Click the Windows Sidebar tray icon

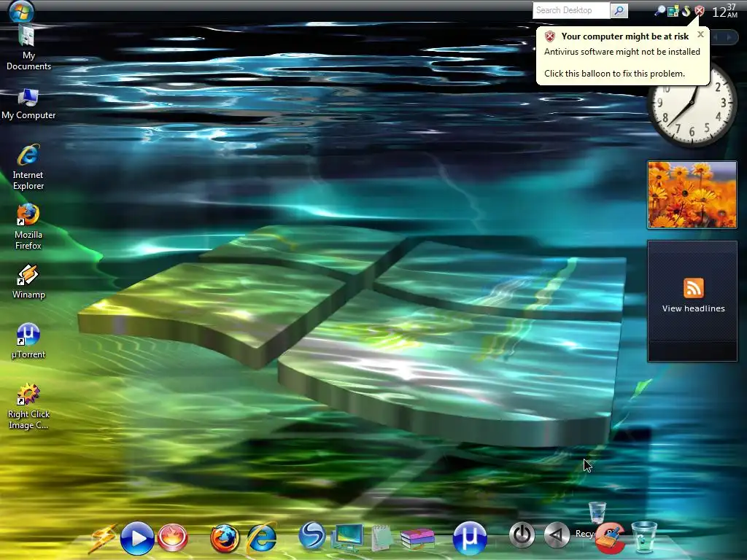tap(673, 10)
